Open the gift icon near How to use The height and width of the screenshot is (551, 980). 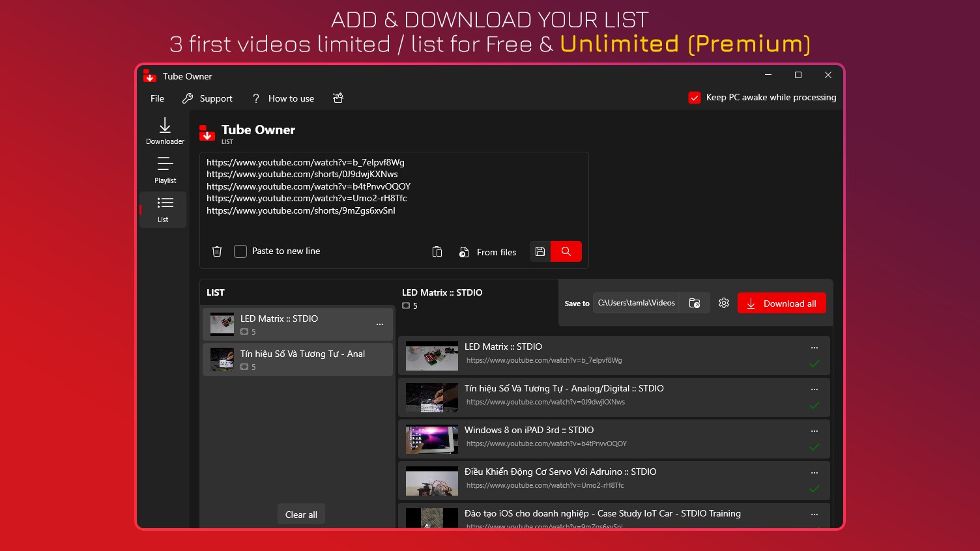tap(338, 98)
